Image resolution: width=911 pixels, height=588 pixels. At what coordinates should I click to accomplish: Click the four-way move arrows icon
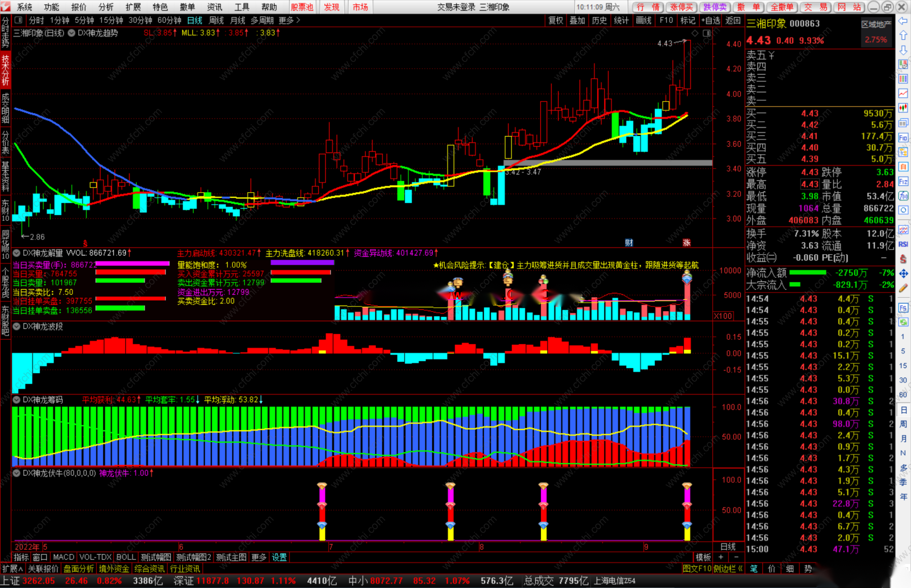(x=903, y=274)
